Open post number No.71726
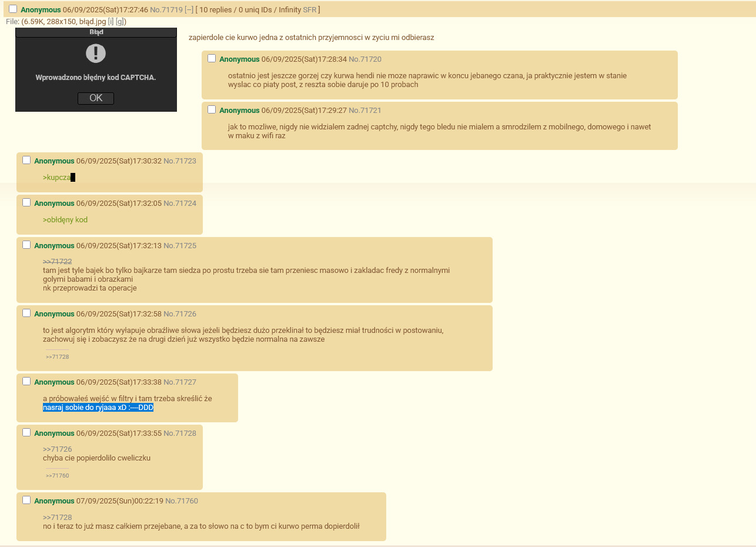The width and height of the screenshot is (756, 547). tap(180, 314)
